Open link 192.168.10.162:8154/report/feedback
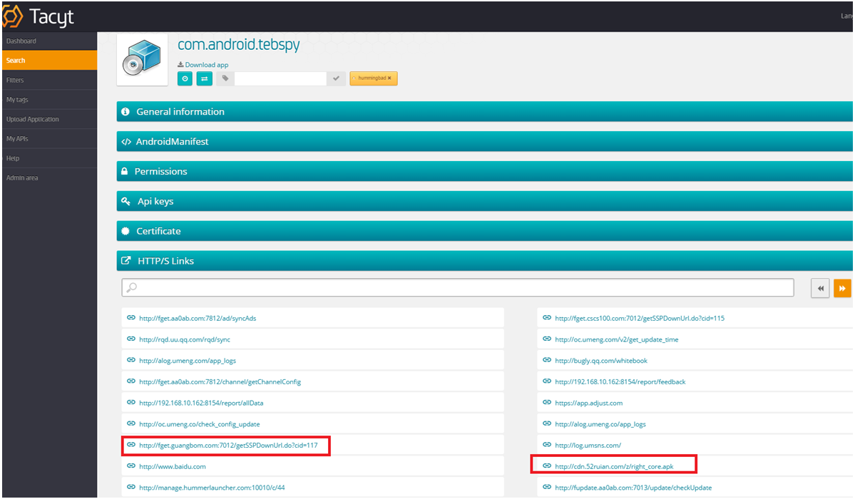The width and height of the screenshot is (855, 504). [620, 383]
